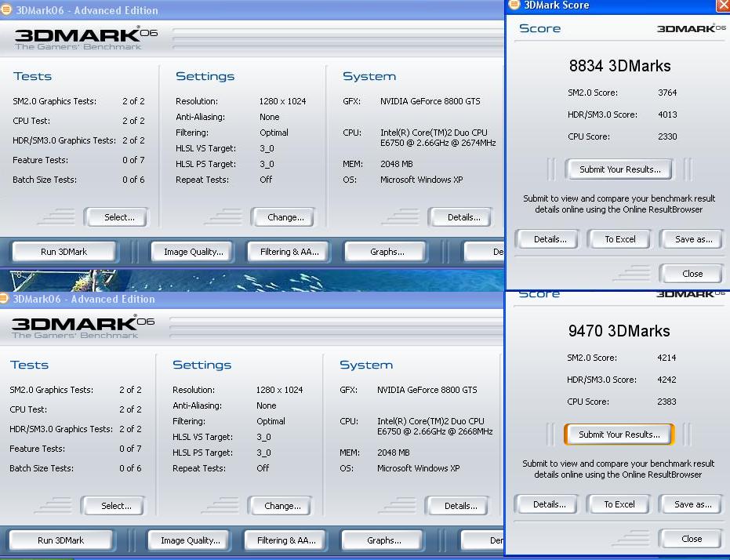Submit results from the 8834 3DMarks dialog
This screenshot has width=730, height=560.
tap(619, 169)
